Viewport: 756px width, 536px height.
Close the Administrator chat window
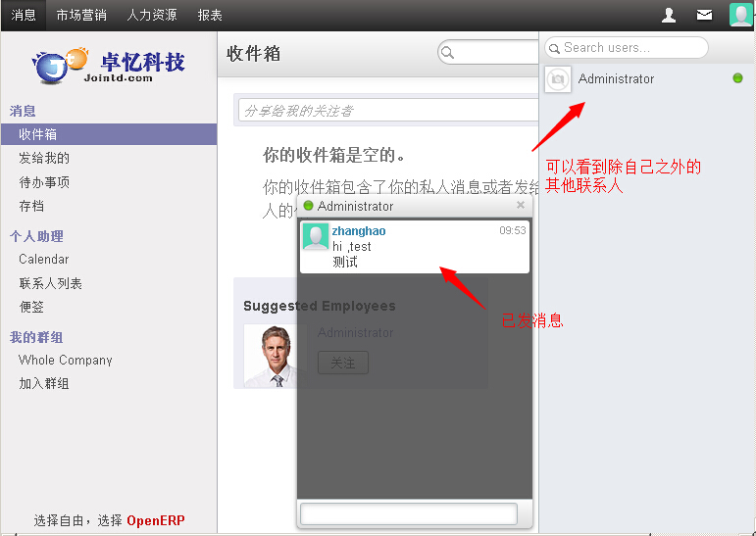520,206
